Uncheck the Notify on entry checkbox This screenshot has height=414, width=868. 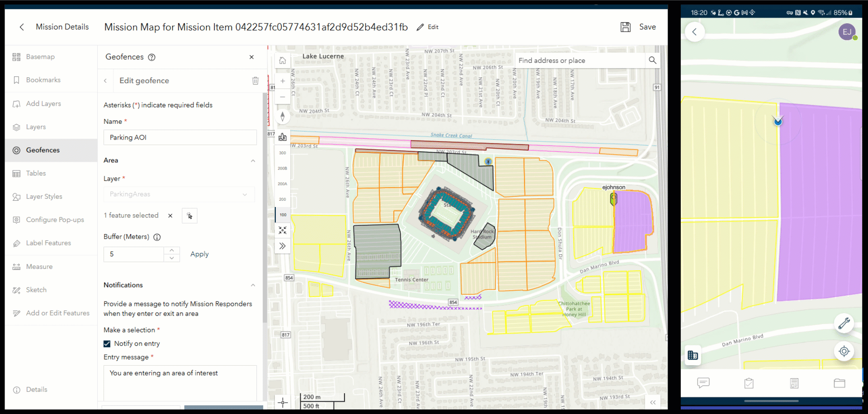coord(107,343)
